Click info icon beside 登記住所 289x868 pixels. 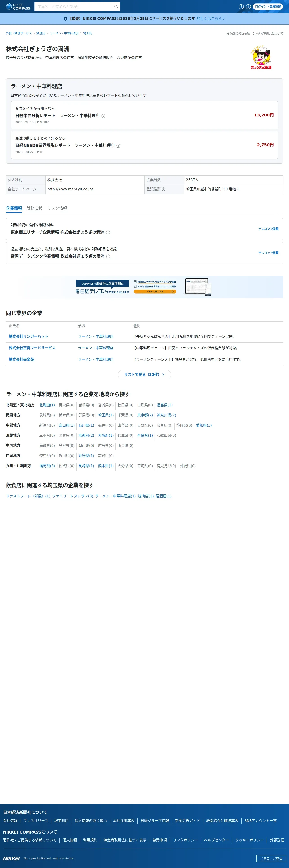click(x=163, y=189)
